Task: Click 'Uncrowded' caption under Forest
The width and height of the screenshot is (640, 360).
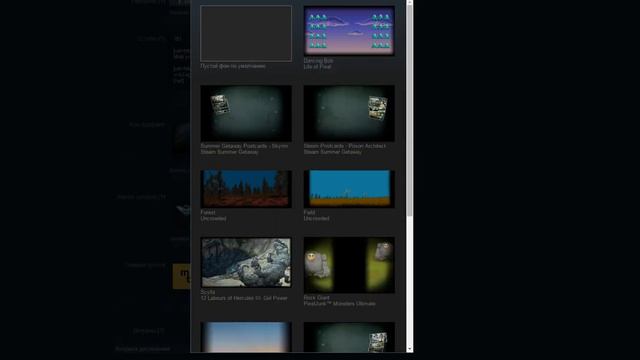Action: (213, 218)
